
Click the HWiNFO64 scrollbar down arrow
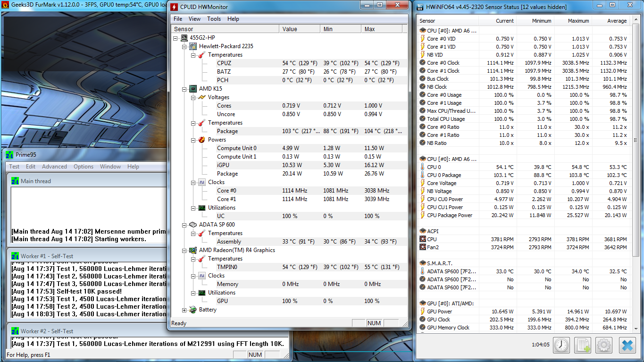[635, 328]
